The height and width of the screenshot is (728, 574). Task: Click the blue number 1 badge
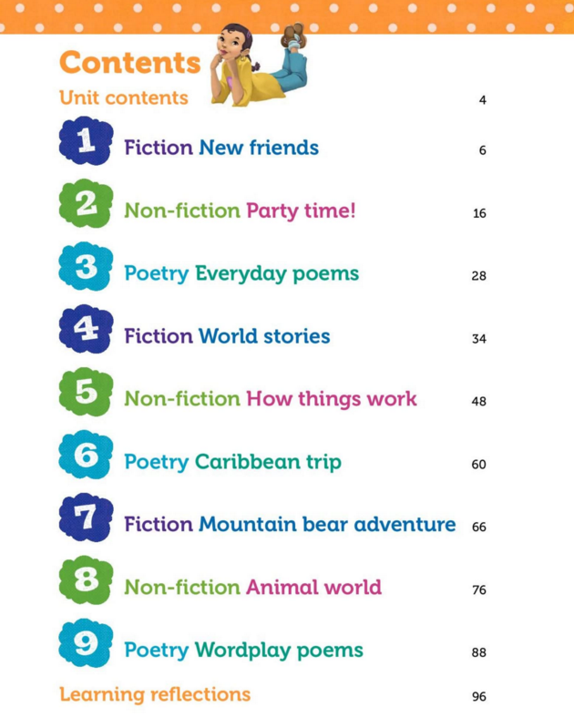(x=87, y=140)
